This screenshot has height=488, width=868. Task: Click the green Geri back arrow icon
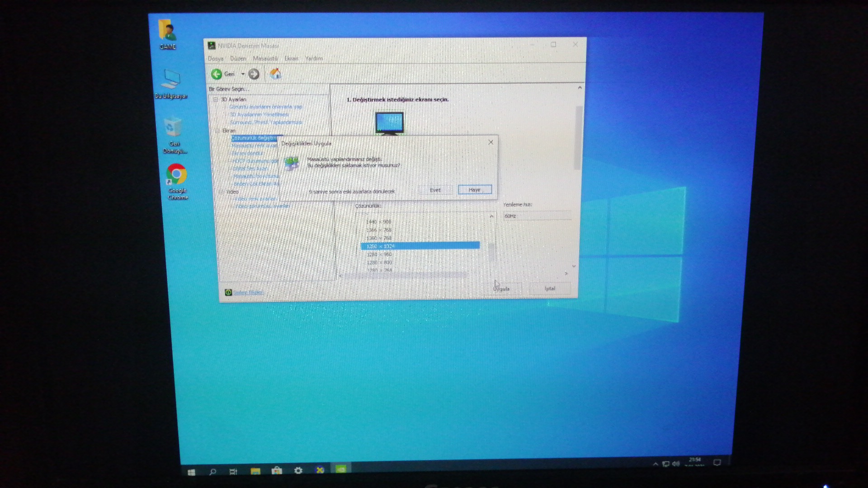point(216,74)
